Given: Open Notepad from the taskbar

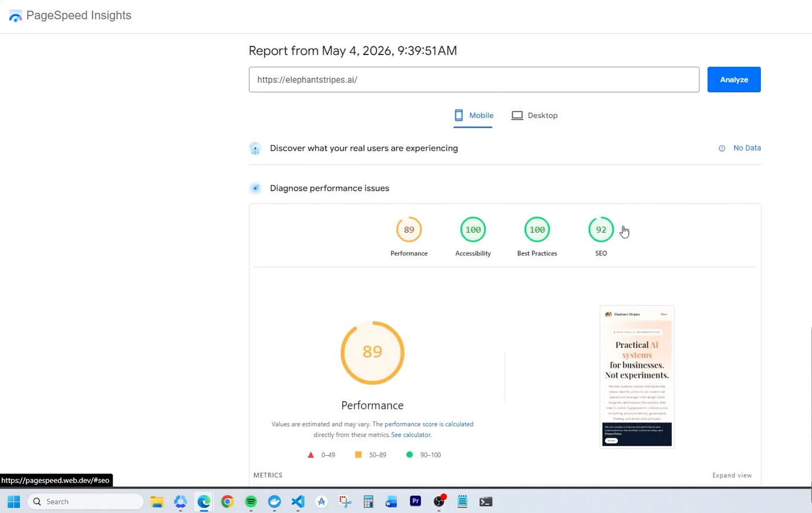Looking at the screenshot, I should click(x=462, y=501).
